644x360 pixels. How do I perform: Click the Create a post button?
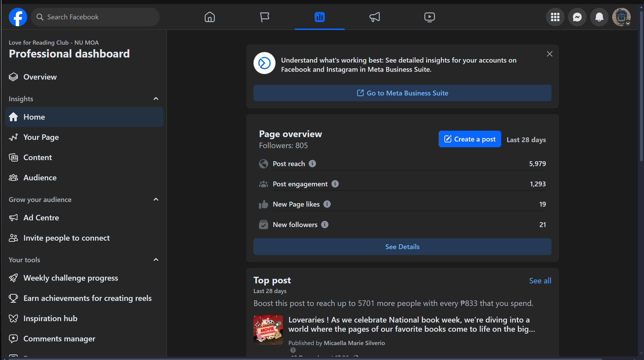pos(469,139)
